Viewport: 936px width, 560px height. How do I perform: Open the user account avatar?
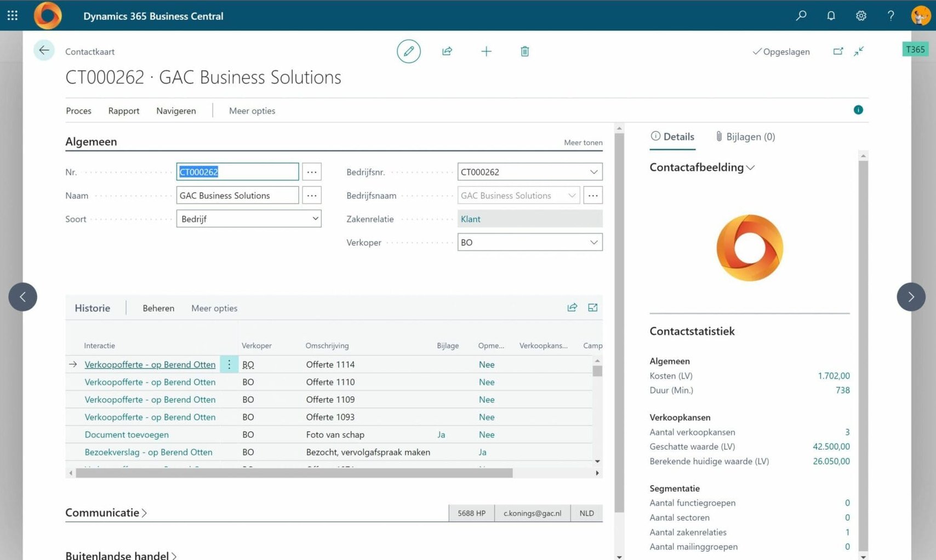tap(921, 15)
